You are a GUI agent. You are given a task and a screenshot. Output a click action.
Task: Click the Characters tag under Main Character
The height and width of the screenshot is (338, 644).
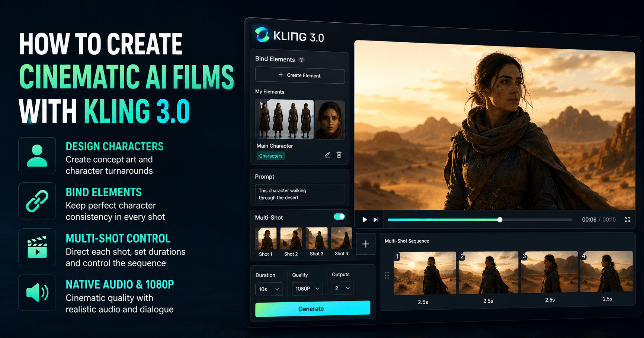click(271, 156)
